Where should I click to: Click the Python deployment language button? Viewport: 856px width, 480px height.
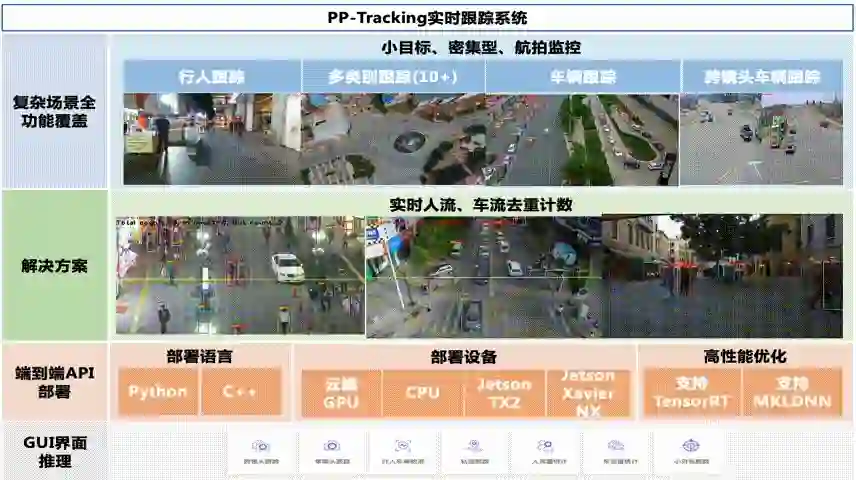point(158,391)
